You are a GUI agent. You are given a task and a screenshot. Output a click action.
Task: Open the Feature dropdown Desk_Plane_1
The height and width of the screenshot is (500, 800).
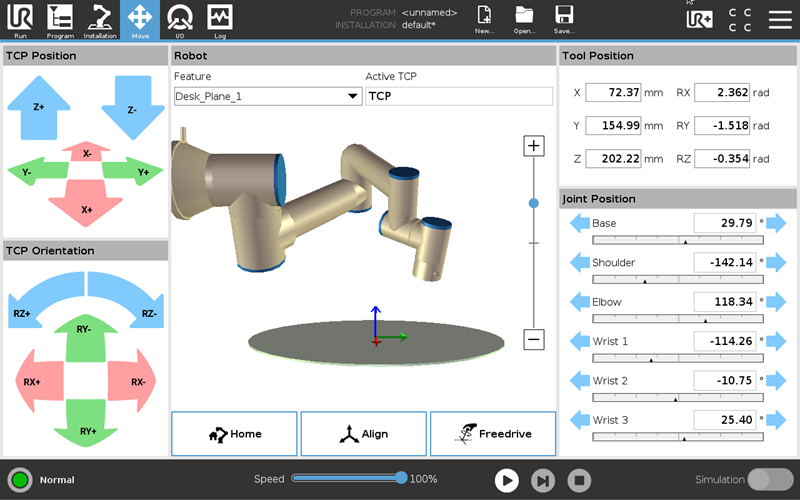tap(267, 97)
